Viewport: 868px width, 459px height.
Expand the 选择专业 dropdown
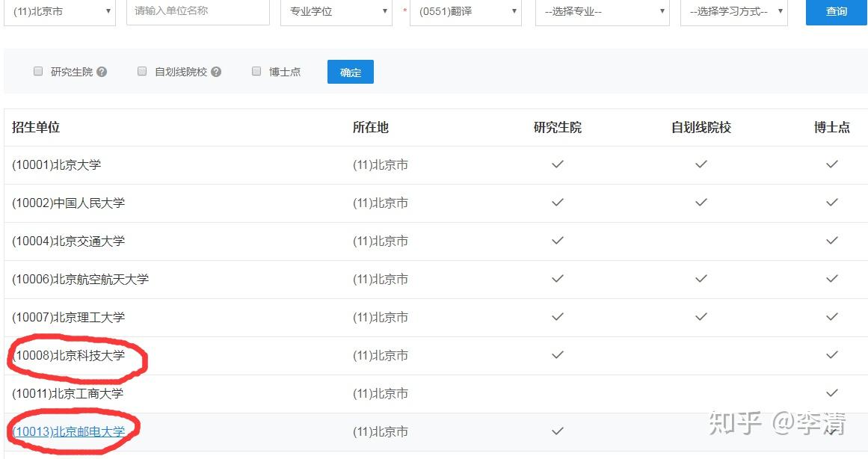(602, 11)
